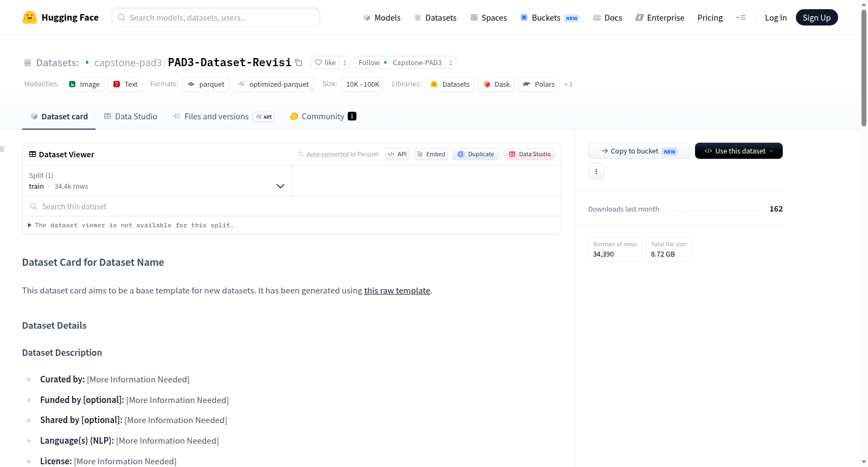Click the like count number
This screenshot has height=467, width=868.
tap(344, 62)
